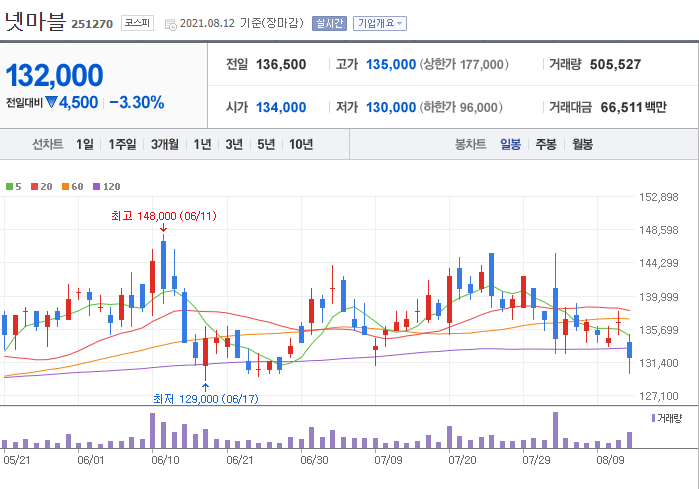
Task: Click the stock name 넷마블
Action: [35, 21]
